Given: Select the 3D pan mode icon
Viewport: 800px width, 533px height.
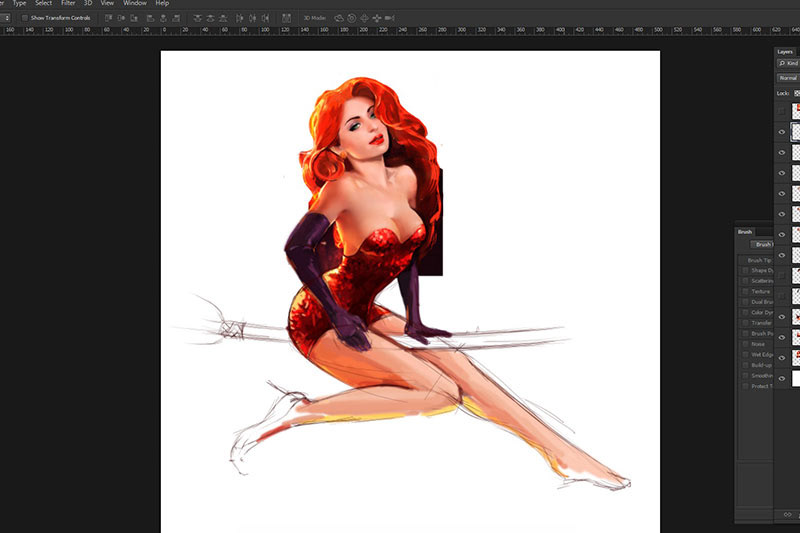Looking at the screenshot, I should [x=364, y=18].
